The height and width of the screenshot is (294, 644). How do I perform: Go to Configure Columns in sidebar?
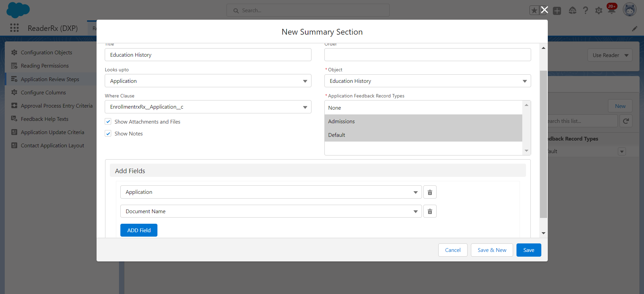point(43,93)
